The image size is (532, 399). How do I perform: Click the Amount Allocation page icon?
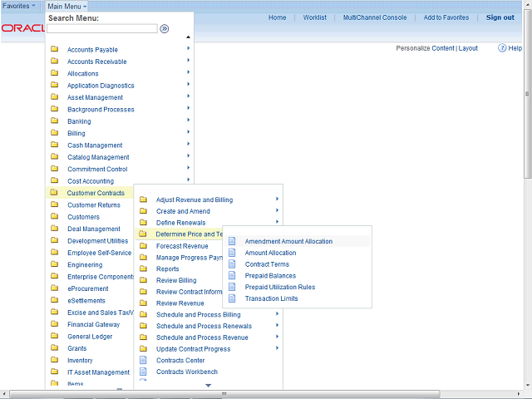click(x=232, y=253)
